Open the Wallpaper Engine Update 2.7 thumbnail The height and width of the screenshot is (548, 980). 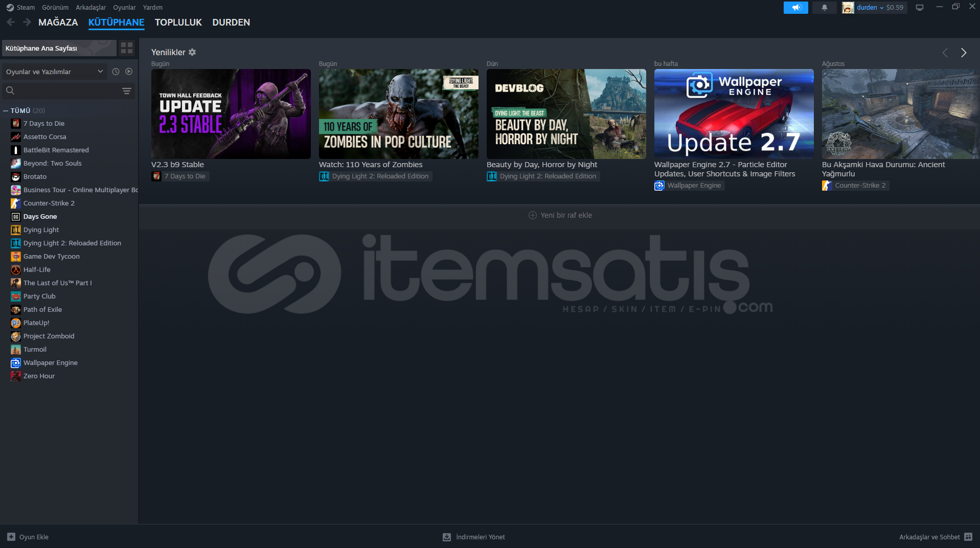coord(734,114)
